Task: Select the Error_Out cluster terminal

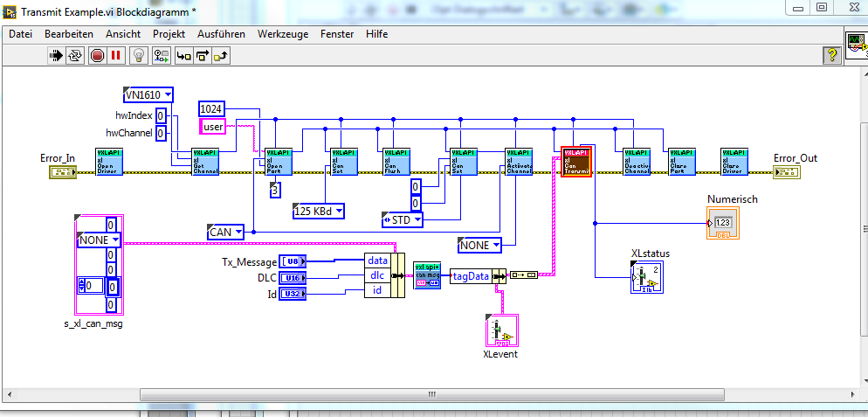Action: [787, 172]
